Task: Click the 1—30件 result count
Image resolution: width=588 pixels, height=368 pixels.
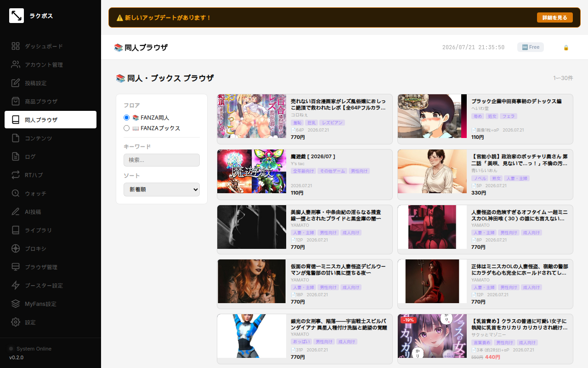Action: click(x=563, y=78)
